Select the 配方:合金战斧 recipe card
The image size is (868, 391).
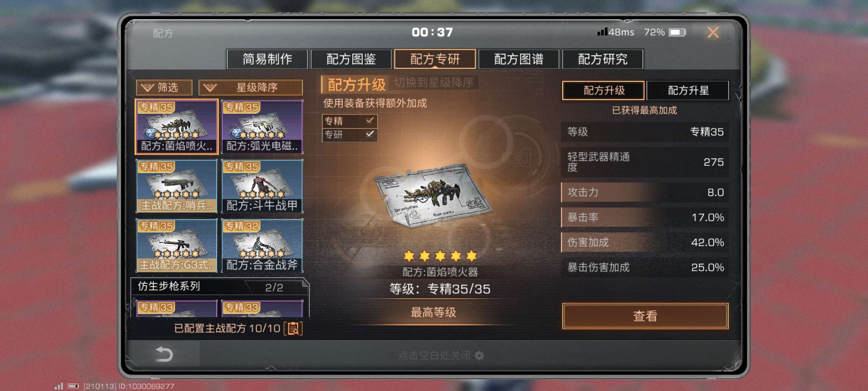pyautogui.click(x=262, y=245)
